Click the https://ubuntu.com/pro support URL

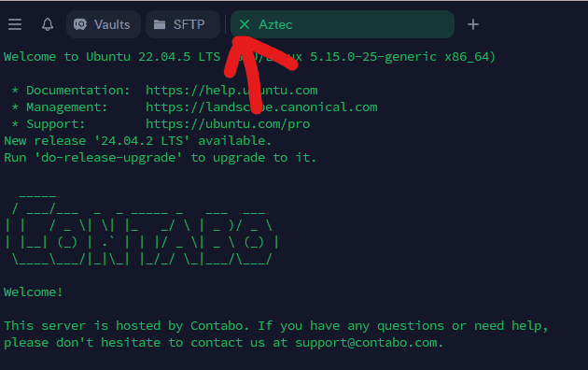point(228,124)
